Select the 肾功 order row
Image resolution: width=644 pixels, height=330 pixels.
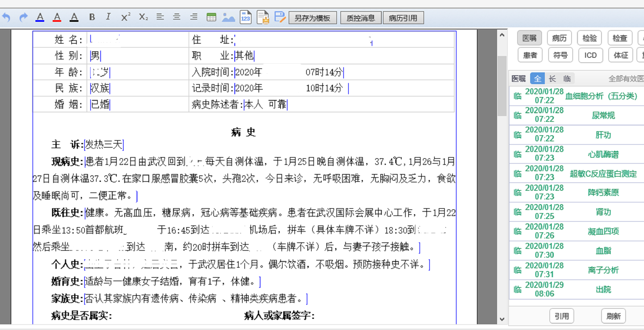click(x=576, y=212)
